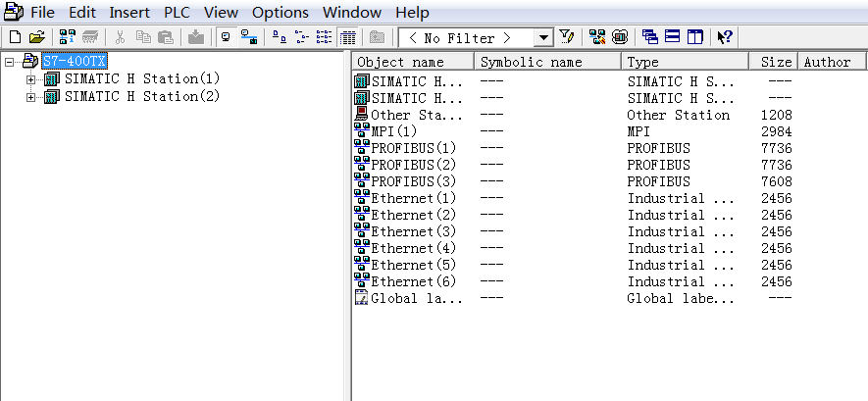Activate the context Help pointer icon
Viewport: 868px width, 401px height.
point(725,37)
